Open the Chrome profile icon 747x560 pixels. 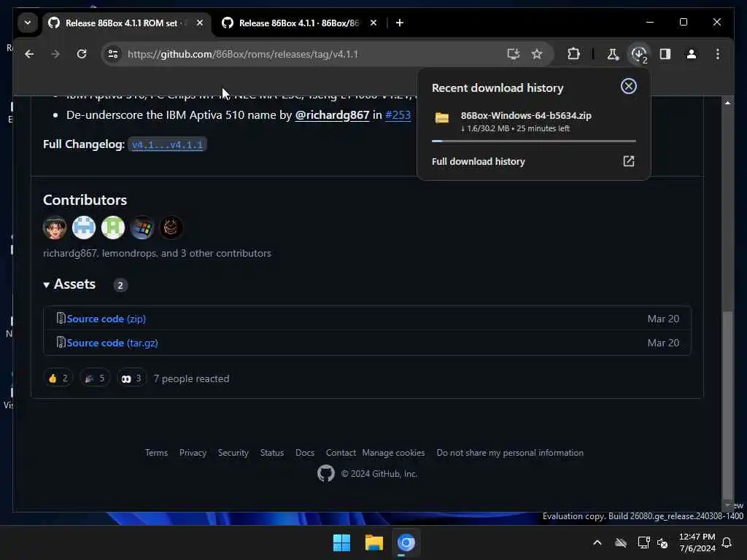[x=692, y=54]
